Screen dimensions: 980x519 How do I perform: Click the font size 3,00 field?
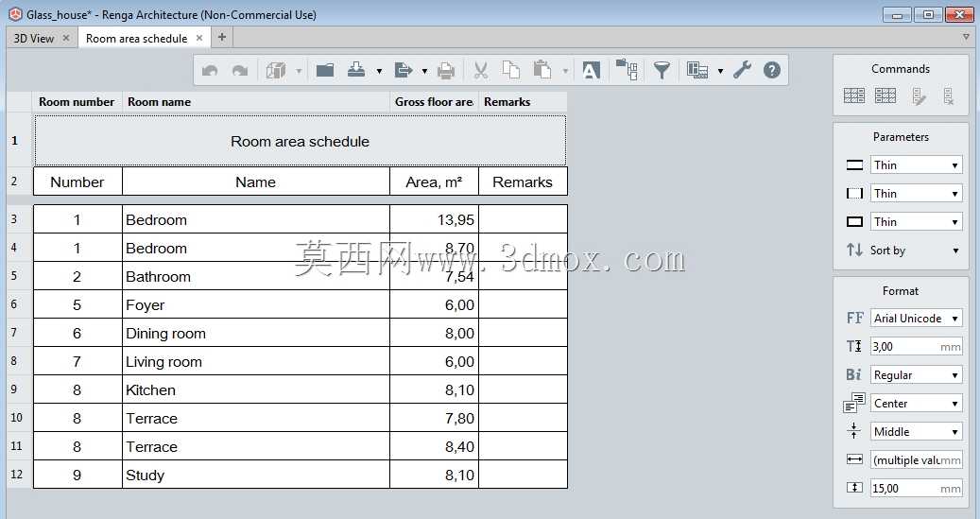[x=916, y=346]
